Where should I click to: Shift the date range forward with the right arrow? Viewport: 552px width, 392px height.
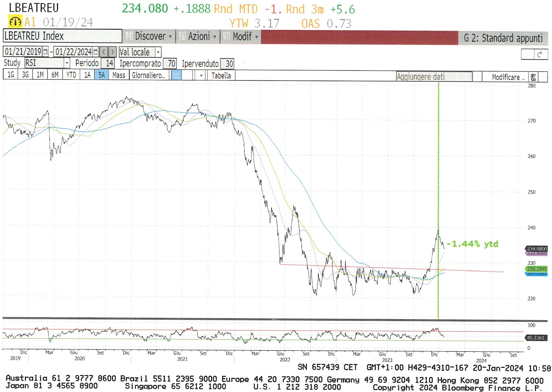click(x=112, y=52)
